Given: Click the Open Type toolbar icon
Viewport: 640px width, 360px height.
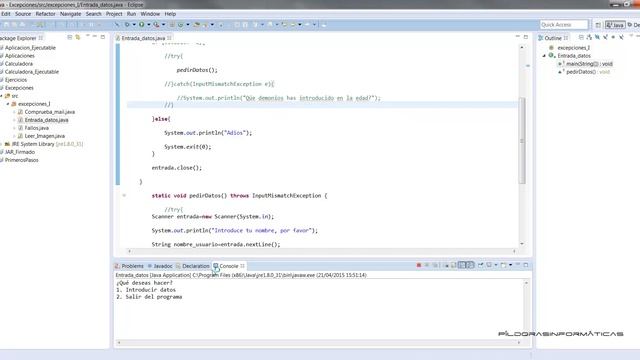Looking at the screenshot, I should pyautogui.click(x=197, y=24).
